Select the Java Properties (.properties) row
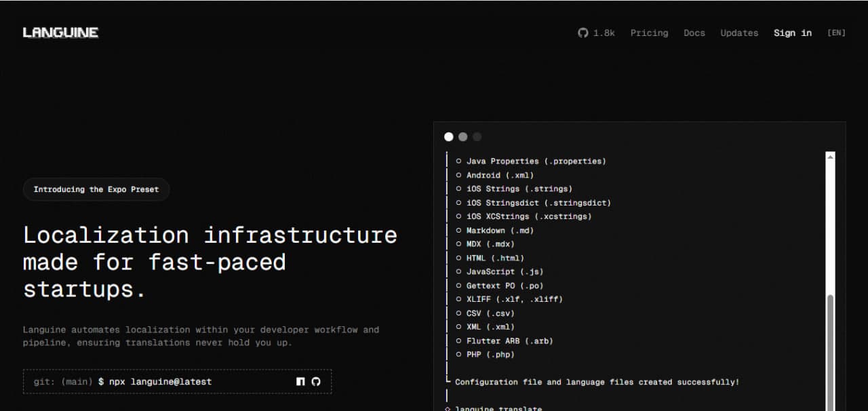This screenshot has height=411, width=868. click(530, 161)
